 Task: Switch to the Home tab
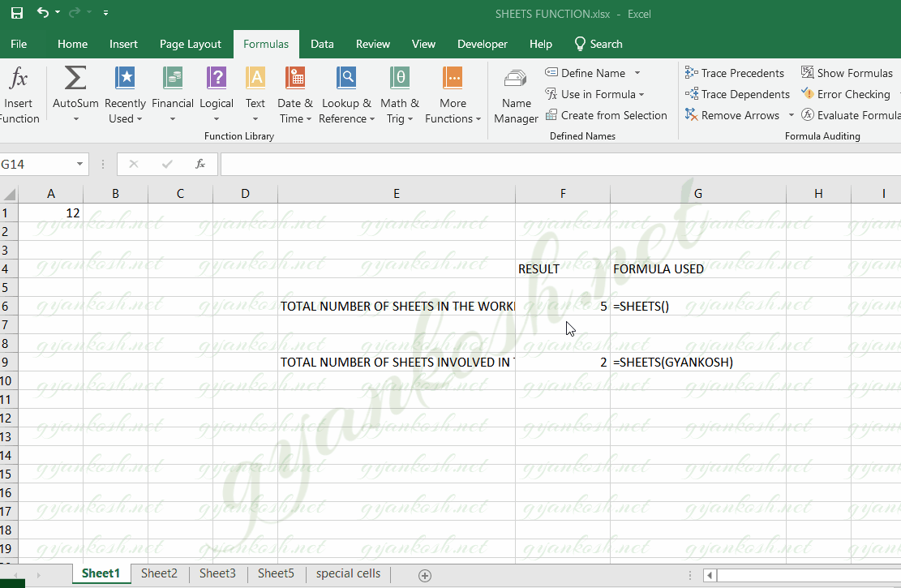[x=72, y=45]
